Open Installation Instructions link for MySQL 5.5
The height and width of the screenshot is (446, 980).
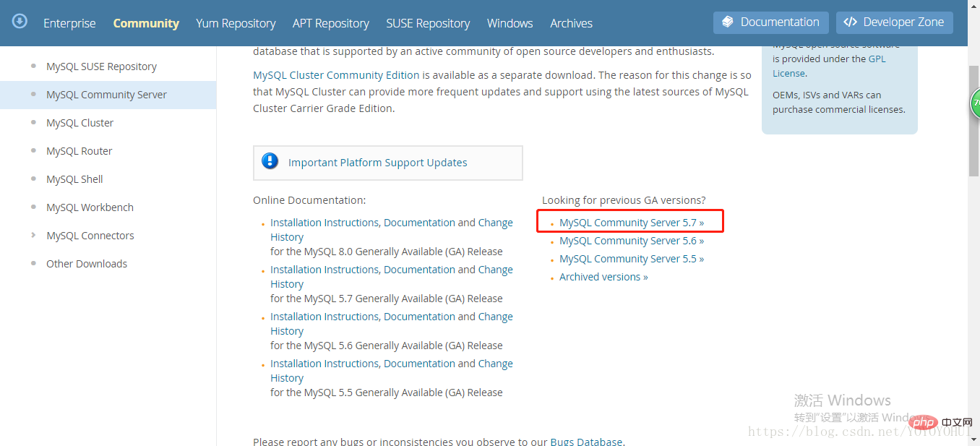(324, 364)
